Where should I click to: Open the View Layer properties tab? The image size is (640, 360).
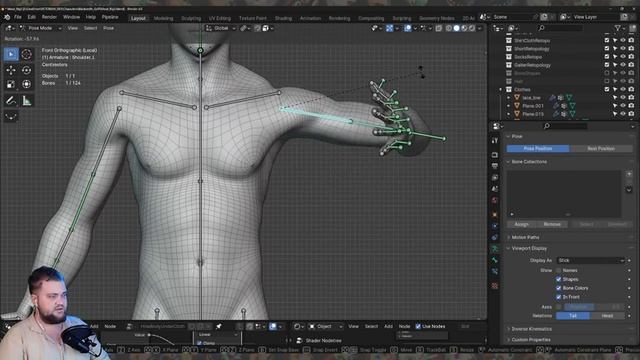click(495, 178)
